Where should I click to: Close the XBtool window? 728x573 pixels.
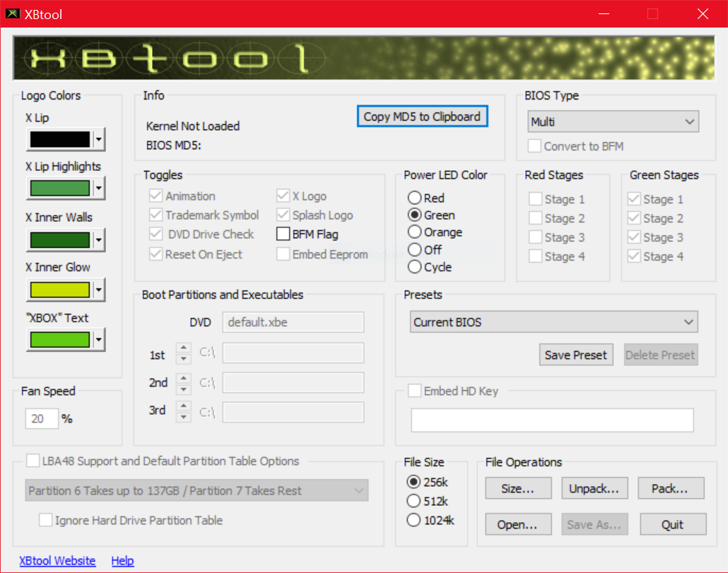(703, 14)
